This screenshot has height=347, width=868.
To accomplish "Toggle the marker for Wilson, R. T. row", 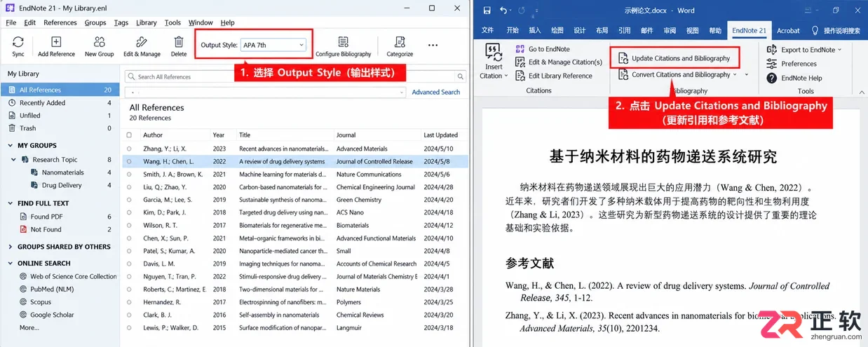I will 129,225.
